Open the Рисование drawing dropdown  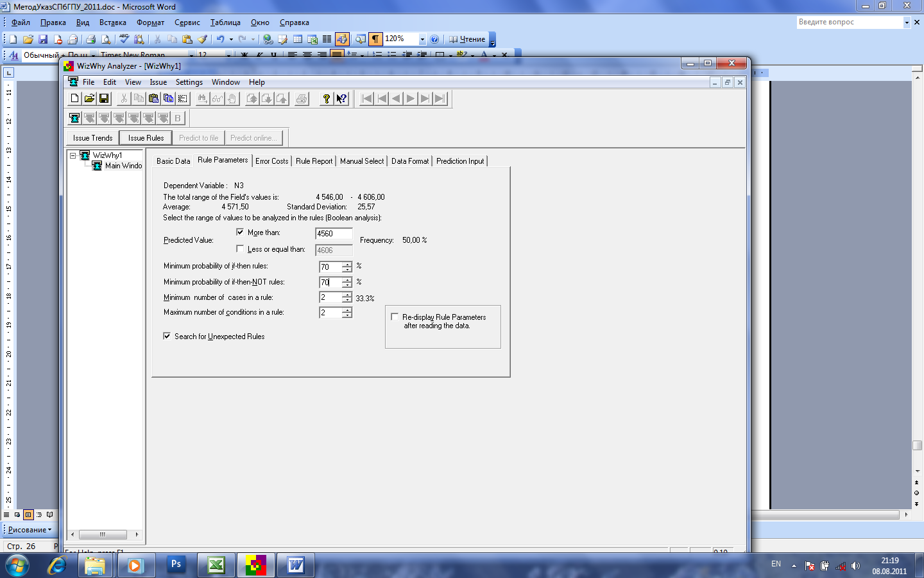[30, 530]
